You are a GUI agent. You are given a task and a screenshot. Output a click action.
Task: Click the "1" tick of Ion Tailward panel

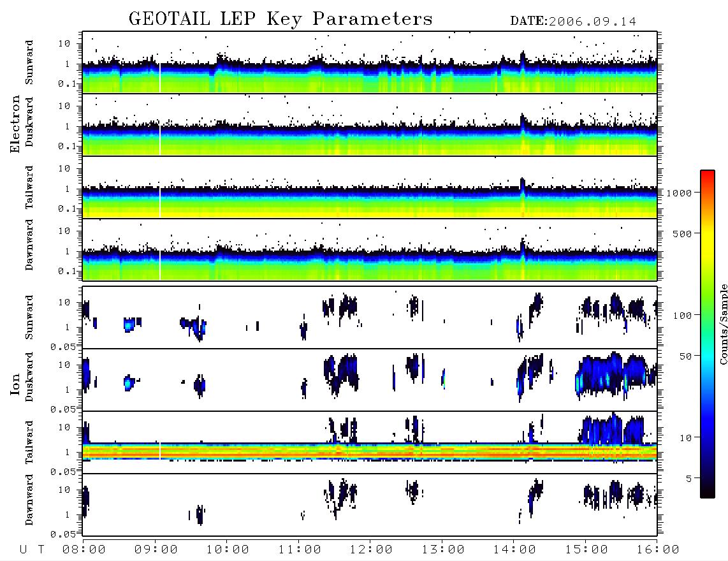click(68, 453)
